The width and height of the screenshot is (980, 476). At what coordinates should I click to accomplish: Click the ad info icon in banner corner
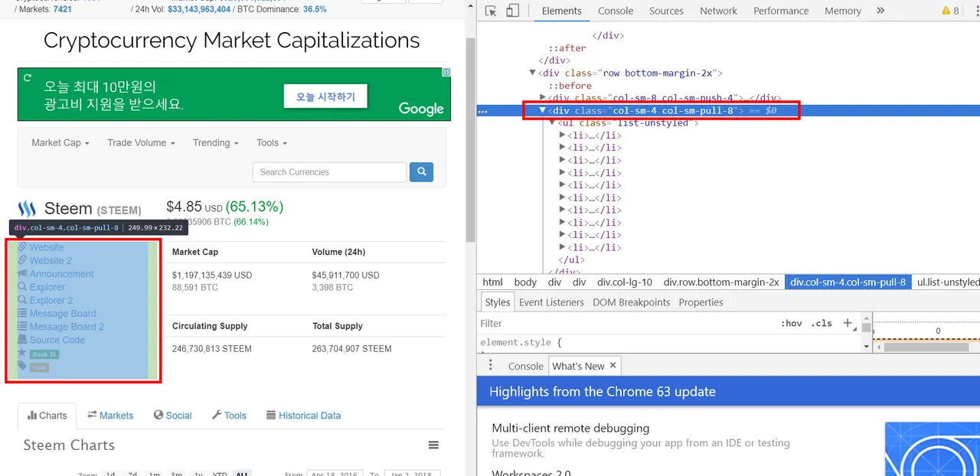[x=446, y=73]
